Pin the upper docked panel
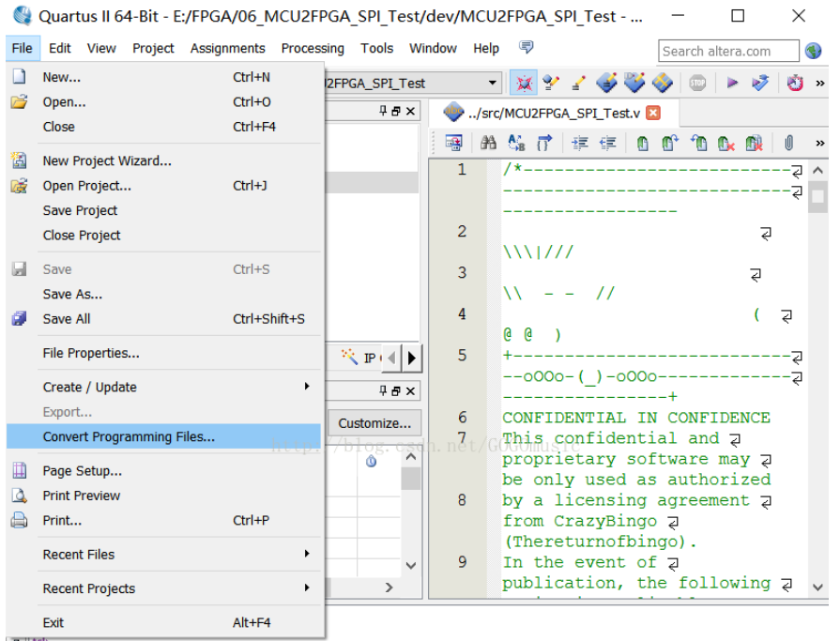 (x=383, y=111)
